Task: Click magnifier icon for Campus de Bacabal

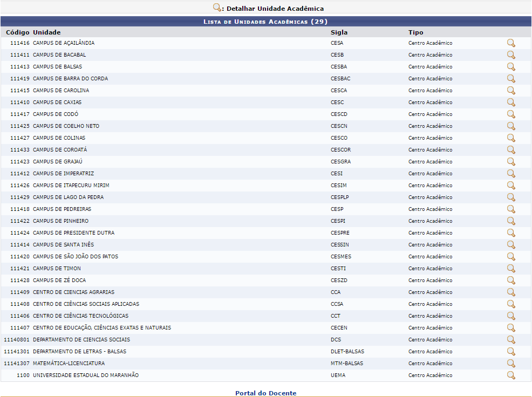Action: point(510,55)
